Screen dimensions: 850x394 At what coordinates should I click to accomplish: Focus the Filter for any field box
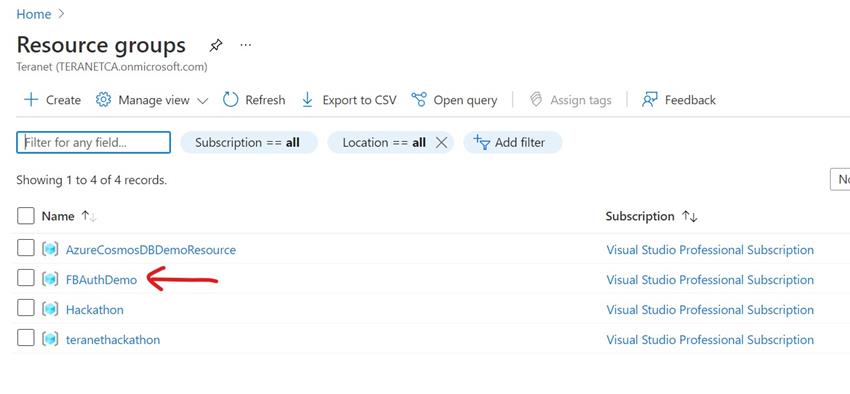(93, 143)
